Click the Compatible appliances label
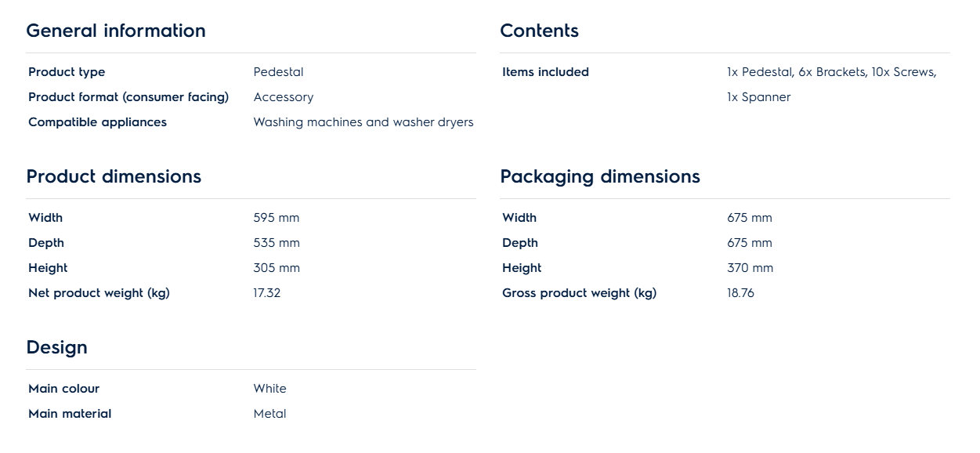Image resolution: width=980 pixels, height=453 pixels. coord(97,122)
